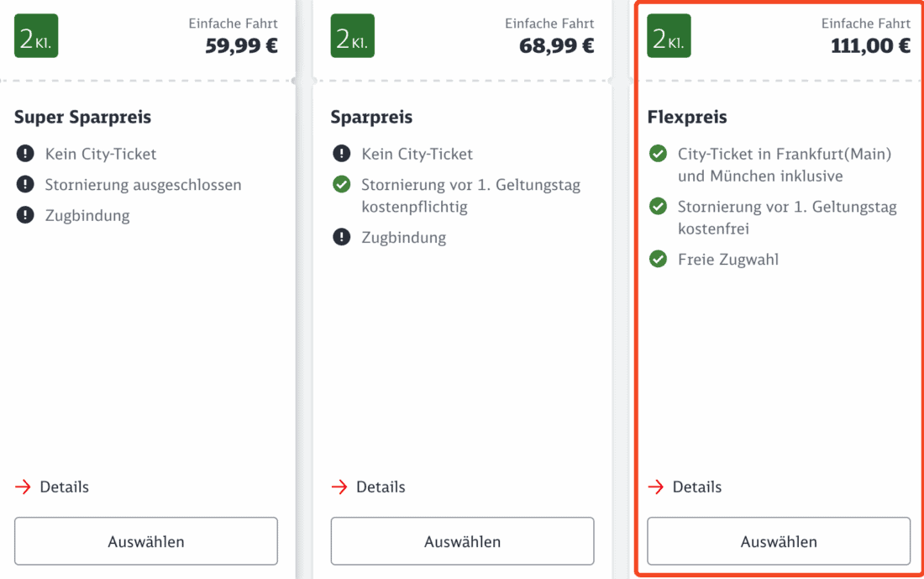
Task: Select the Sparpreis fare via Auswählen
Action: [x=462, y=541]
